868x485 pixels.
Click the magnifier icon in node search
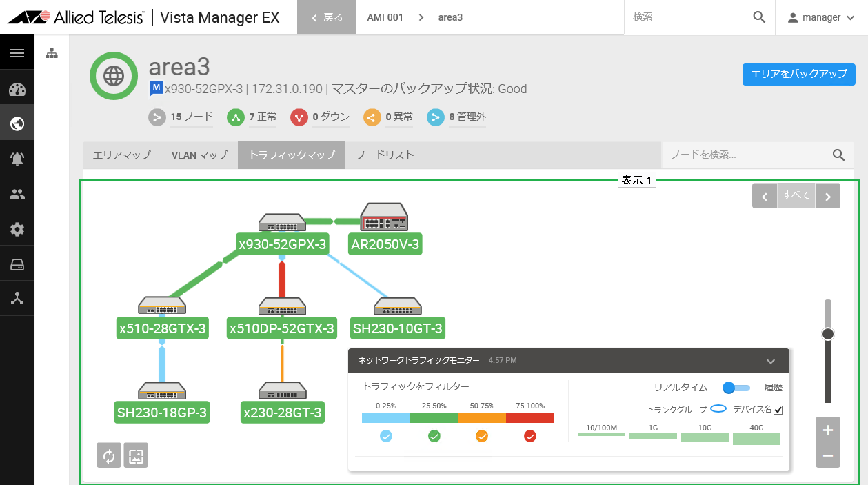pos(838,155)
